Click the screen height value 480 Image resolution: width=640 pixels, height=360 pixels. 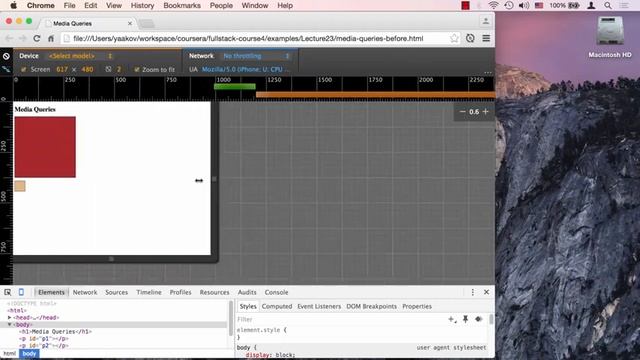pos(87,69)
